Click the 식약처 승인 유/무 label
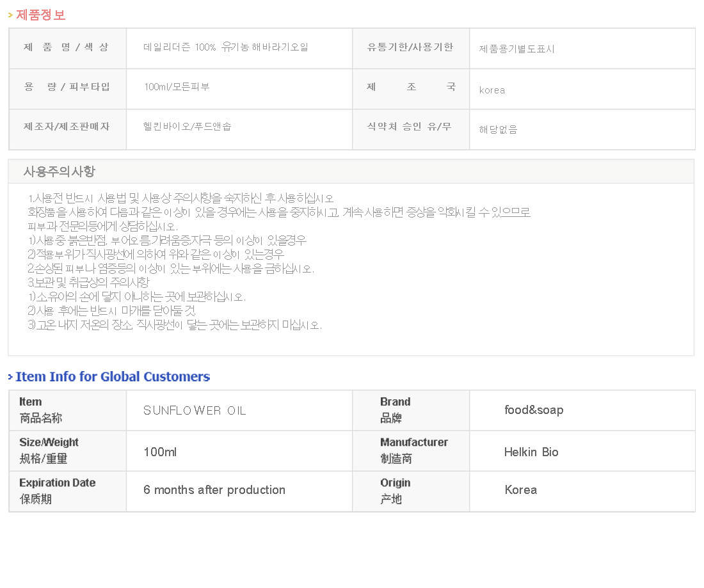Viewport: 704px width, 588px height. [410, 127]
